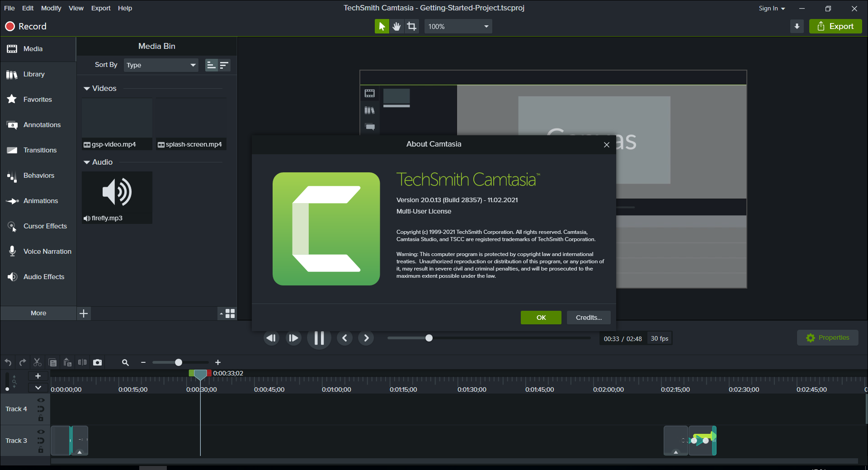Toggle the Track 4 lock
The width and height of the screenshot is (868, 470).
(41, 418)
